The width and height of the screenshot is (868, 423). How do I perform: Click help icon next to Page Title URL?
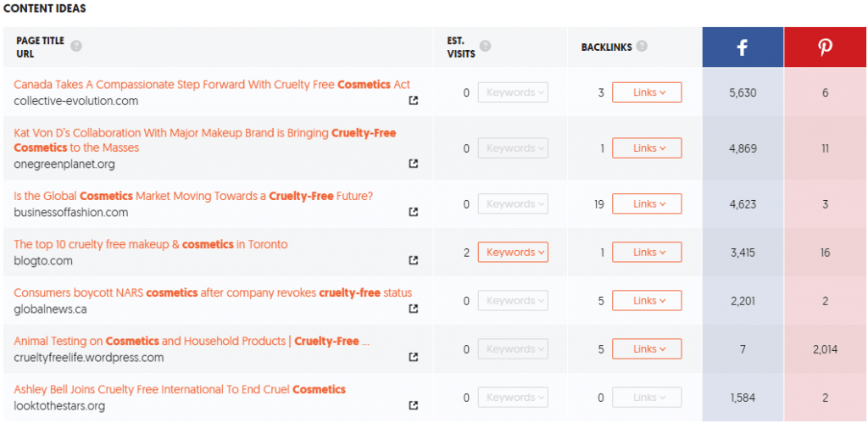[x=76, y=46]
